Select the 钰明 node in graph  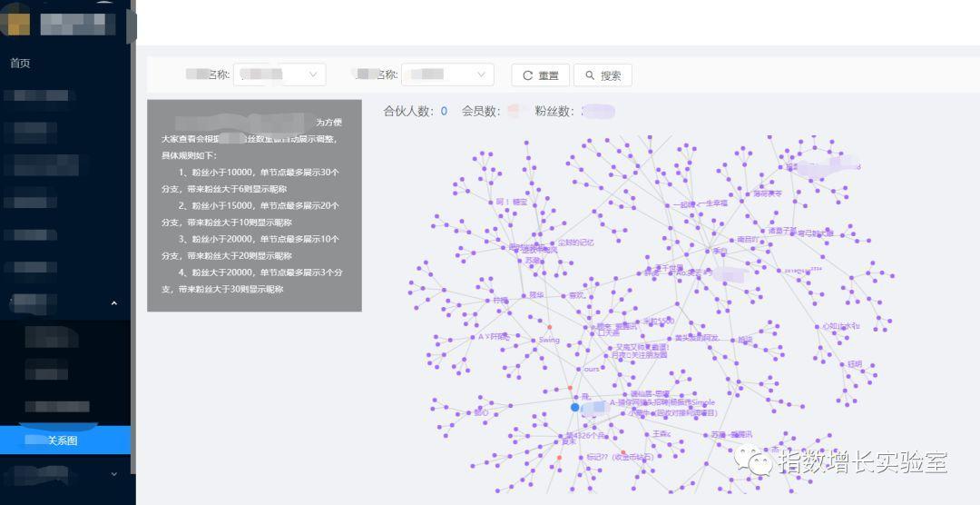(x=854, y=364)
